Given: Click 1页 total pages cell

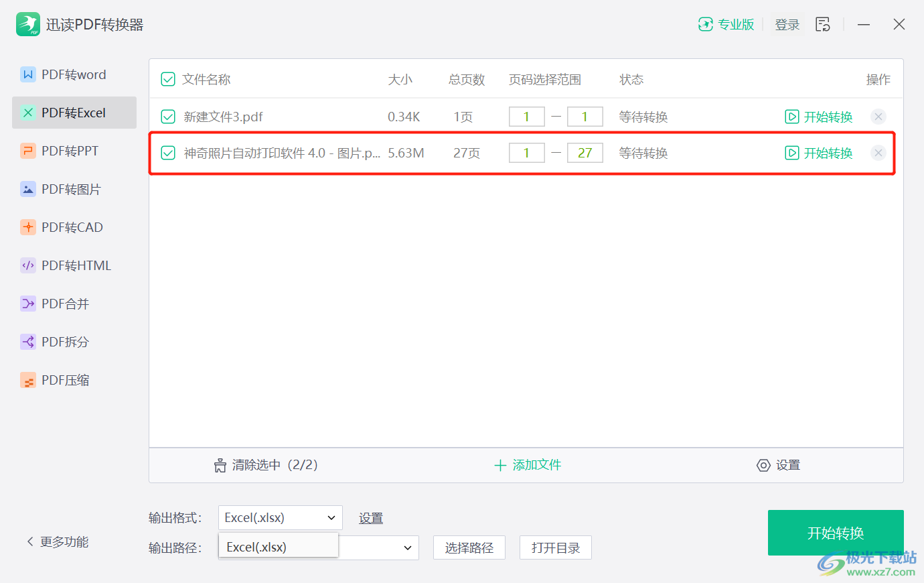Looking at the screenshot, I should click(463, 117).
